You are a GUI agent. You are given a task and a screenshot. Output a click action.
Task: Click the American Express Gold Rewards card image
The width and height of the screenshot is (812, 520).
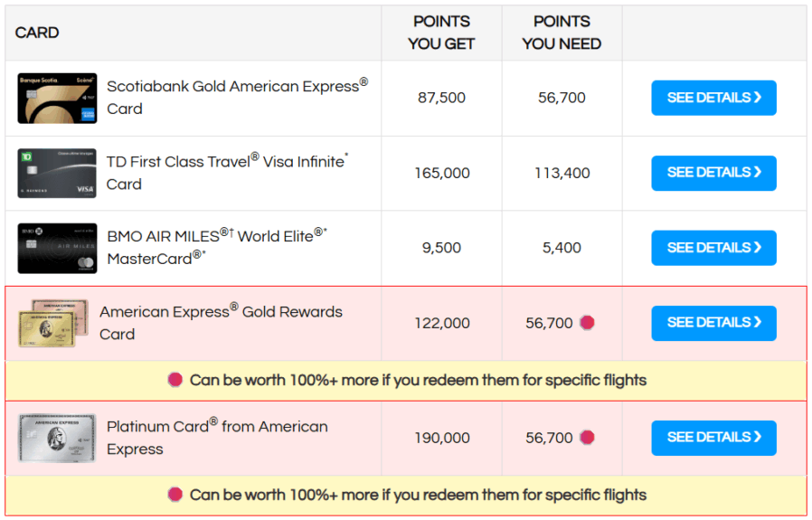(53, 323)
